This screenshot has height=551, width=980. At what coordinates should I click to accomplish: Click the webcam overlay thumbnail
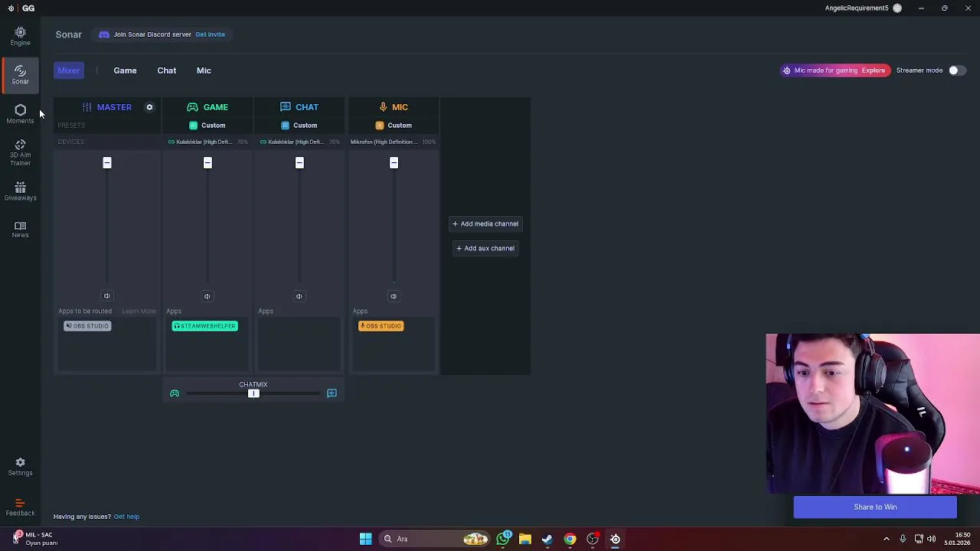873,413
